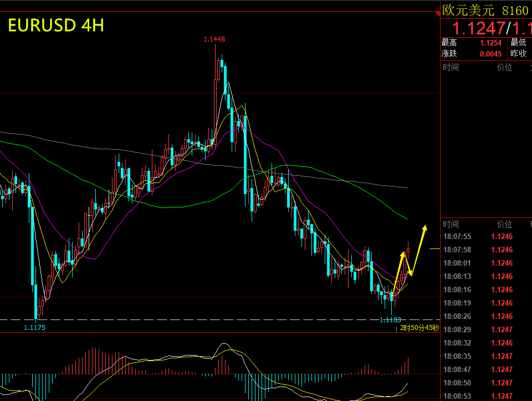This screenshot has height=401, width=532.
Task: Click the 8160 code beside 欧元美元
Action: click(515, 11)
